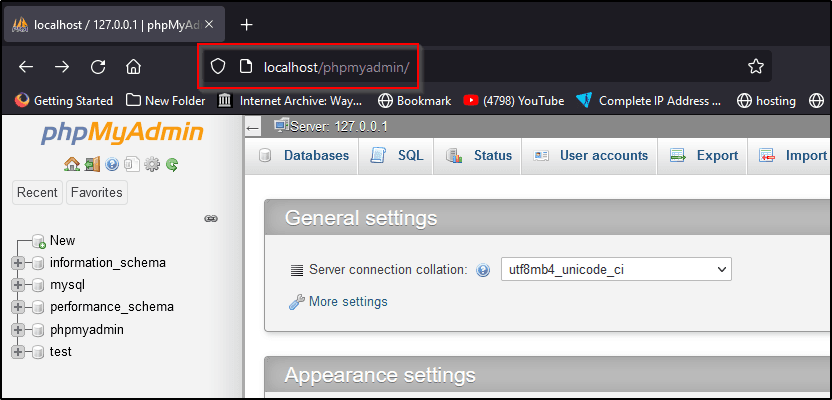Select the performance_schema database
The width and height of the screenshot is (832, 400).
point(111,307)
